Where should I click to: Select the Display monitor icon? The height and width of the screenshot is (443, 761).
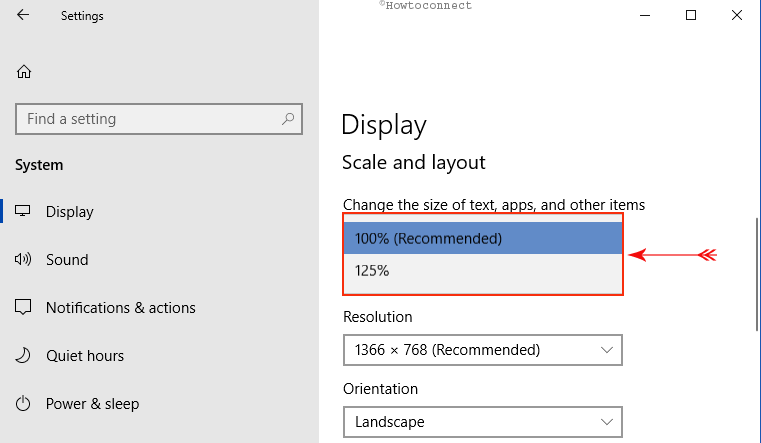point(22,211)
